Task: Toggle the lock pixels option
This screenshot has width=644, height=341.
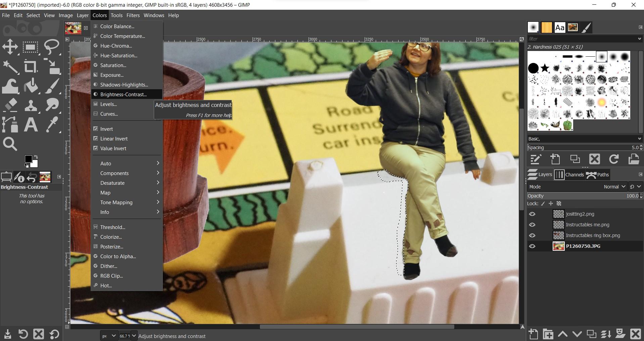Action: coord(543,204)
